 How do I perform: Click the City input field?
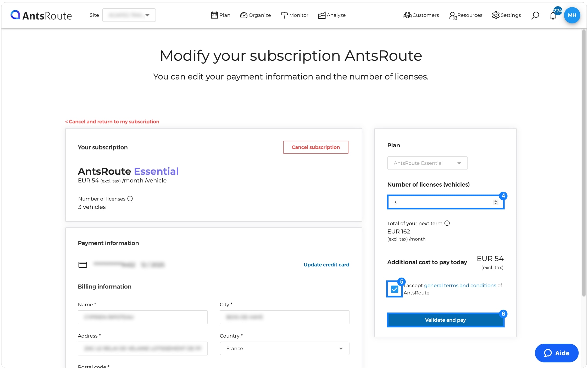click(x=284, y=317)
